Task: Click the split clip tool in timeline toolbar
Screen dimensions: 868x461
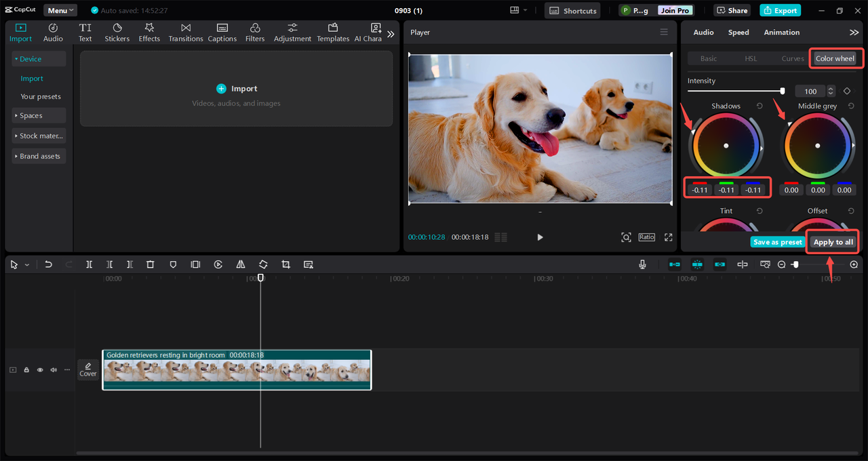Action: tap(89, 264)
